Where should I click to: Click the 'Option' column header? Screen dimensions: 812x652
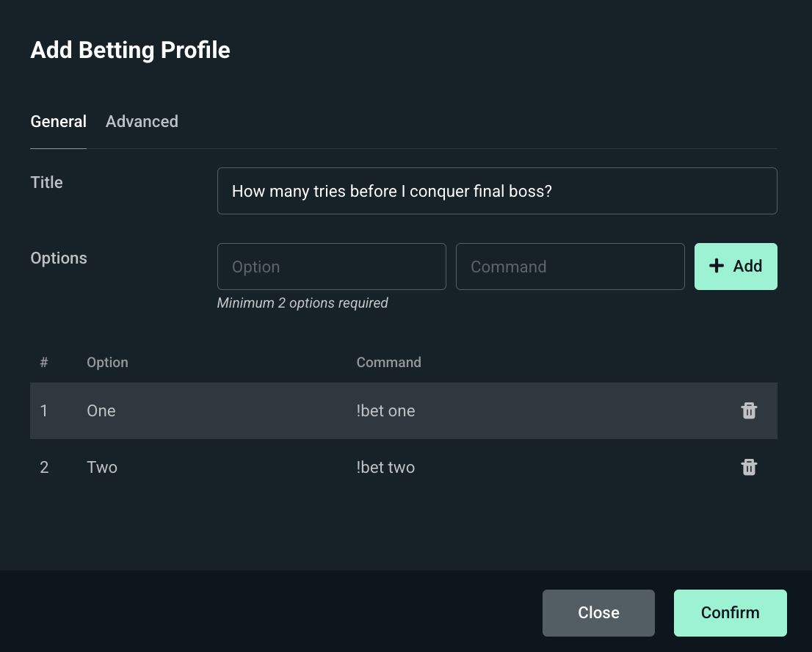pyautogui.click(x=107, y=362)
